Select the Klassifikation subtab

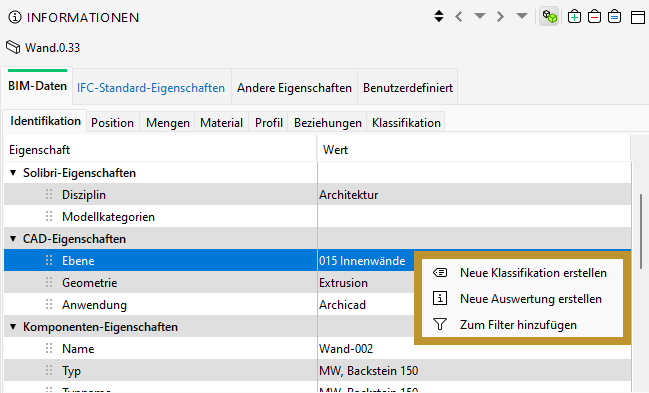pyautogui.click(x=406, y=123)
